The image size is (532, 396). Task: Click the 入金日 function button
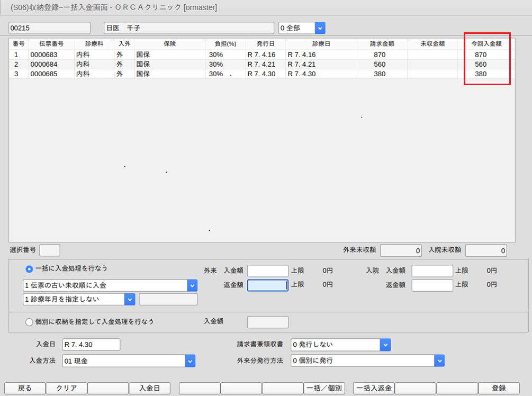[x=150, y=388]
